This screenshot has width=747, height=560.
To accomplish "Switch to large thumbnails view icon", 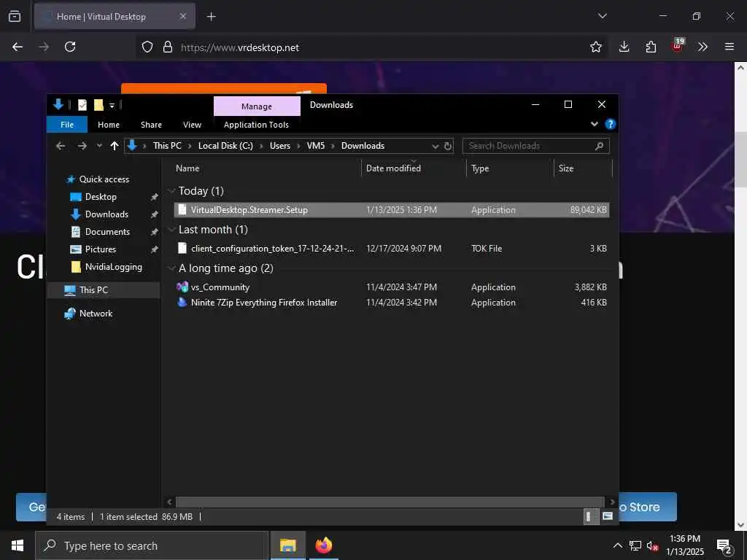I will tap(608, 516).
